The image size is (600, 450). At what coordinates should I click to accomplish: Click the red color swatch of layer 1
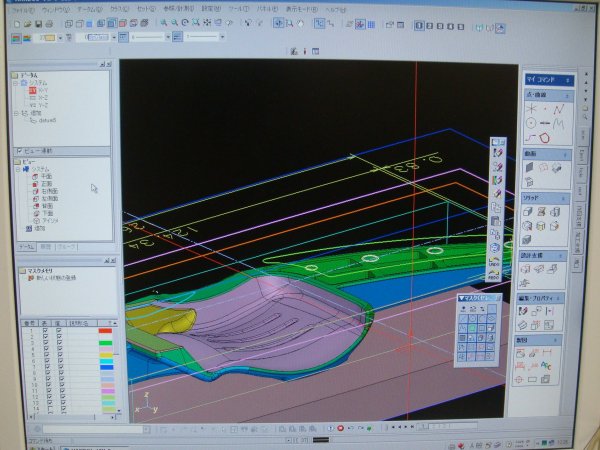(105, 331)
